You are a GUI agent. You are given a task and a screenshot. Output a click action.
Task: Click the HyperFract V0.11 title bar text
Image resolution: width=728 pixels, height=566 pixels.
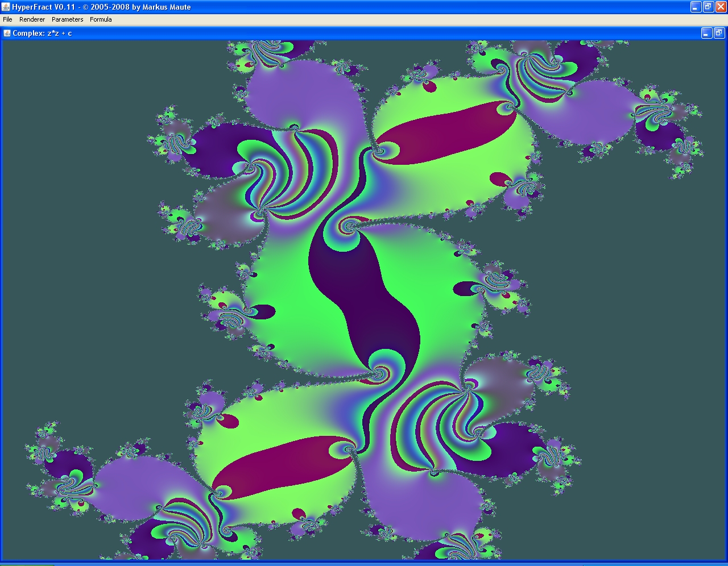click(x=101, y=7)
